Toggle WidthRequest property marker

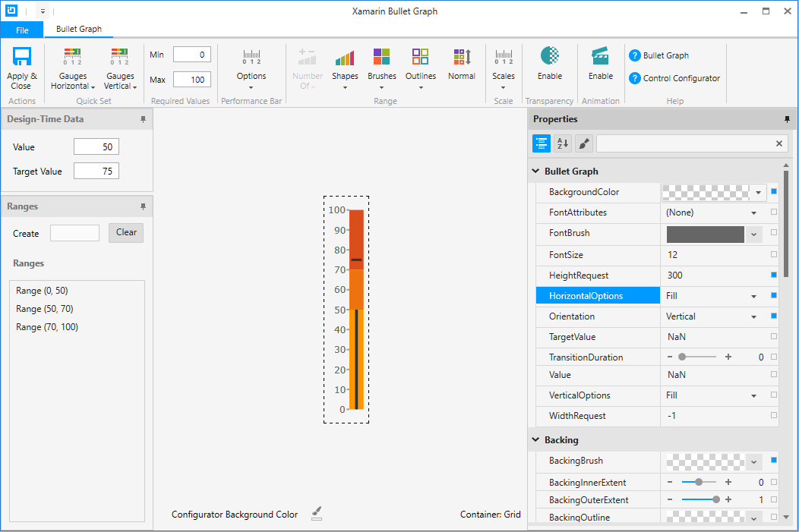click(x=774, y=415)
